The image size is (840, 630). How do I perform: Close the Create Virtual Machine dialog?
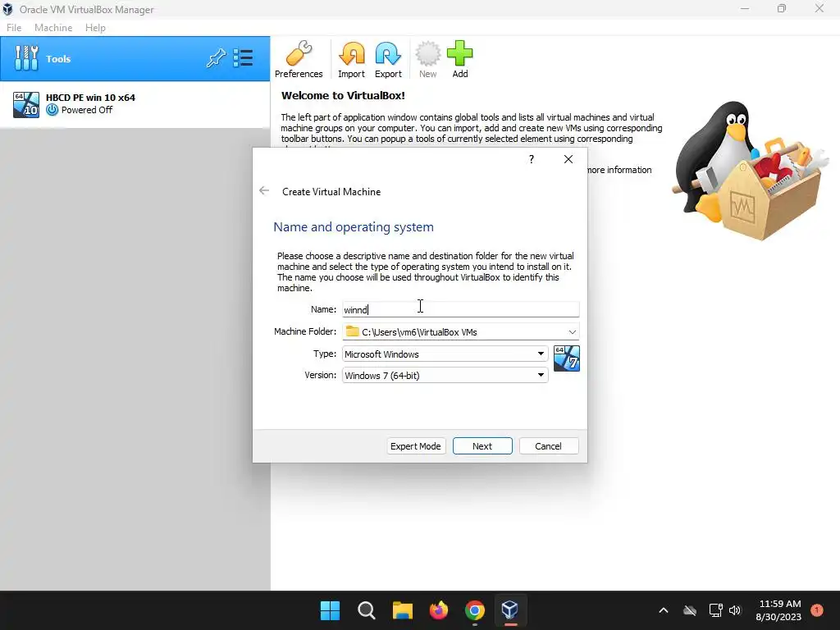tap(568, 159)
